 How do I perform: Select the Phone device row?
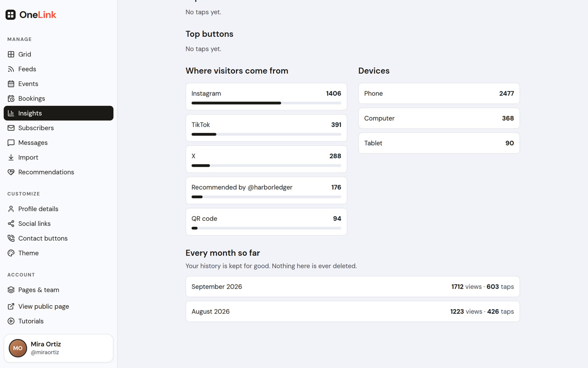coord(439,93)
